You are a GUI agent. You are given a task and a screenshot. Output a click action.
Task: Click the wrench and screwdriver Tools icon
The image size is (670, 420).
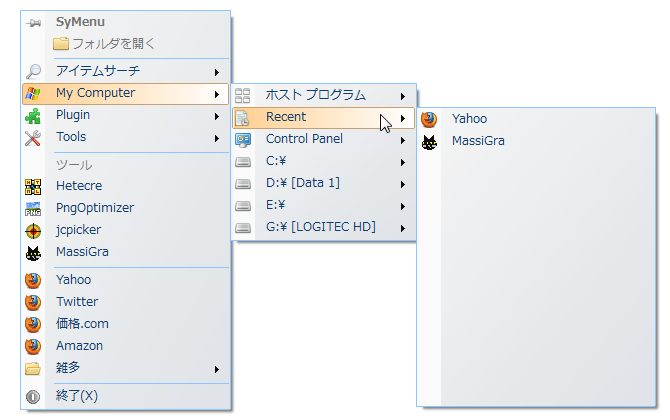[x=33, y=138]
